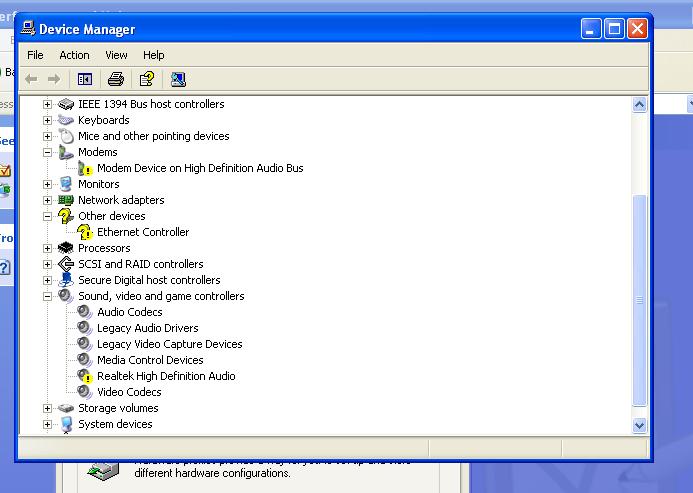
Task: Collapse the Modems node
Action: point(47,153)
